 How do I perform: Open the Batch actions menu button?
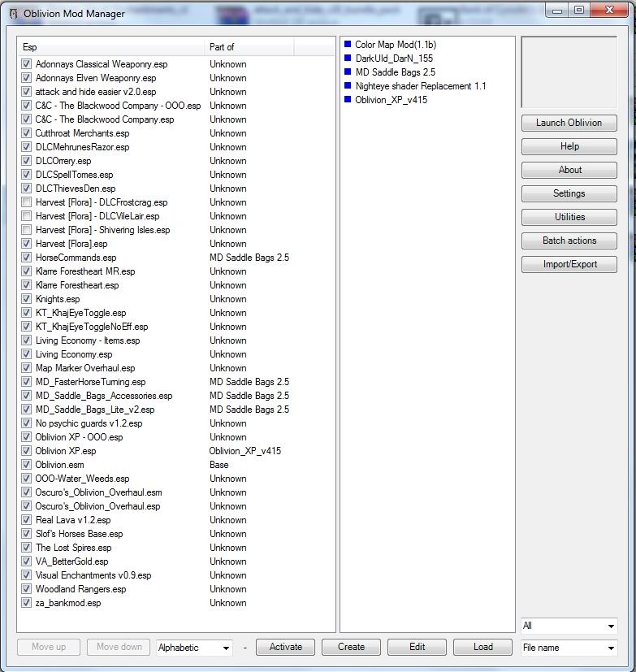(x=569, y=241)
